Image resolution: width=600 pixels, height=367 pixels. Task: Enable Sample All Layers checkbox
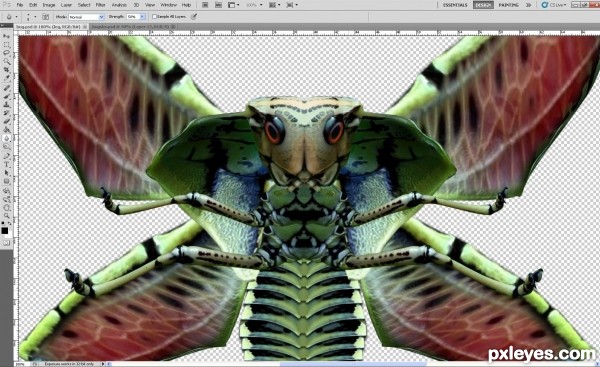[x=154, y=16]
